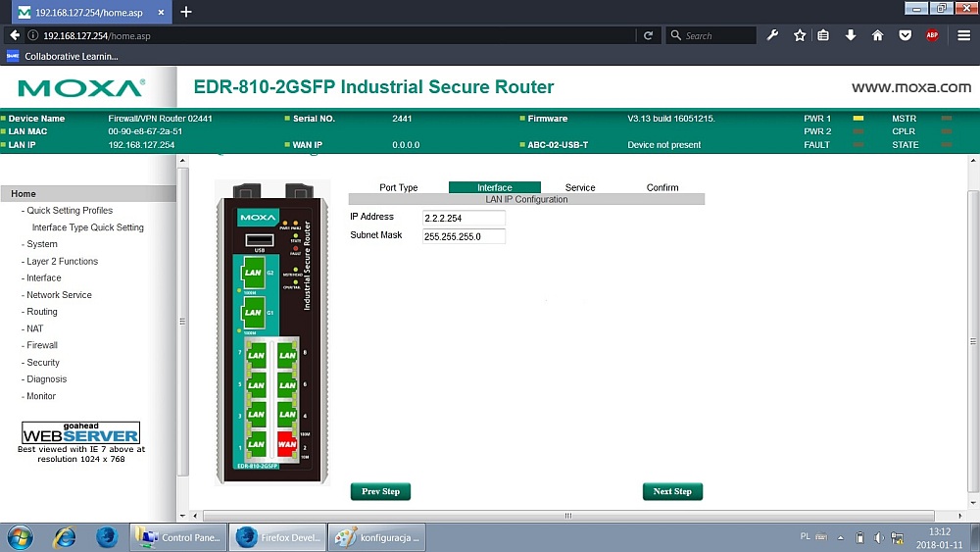Close the 192.168.127.254/home.asp tab
Viewport: 980px width, 552px height.
pos(161,12)
